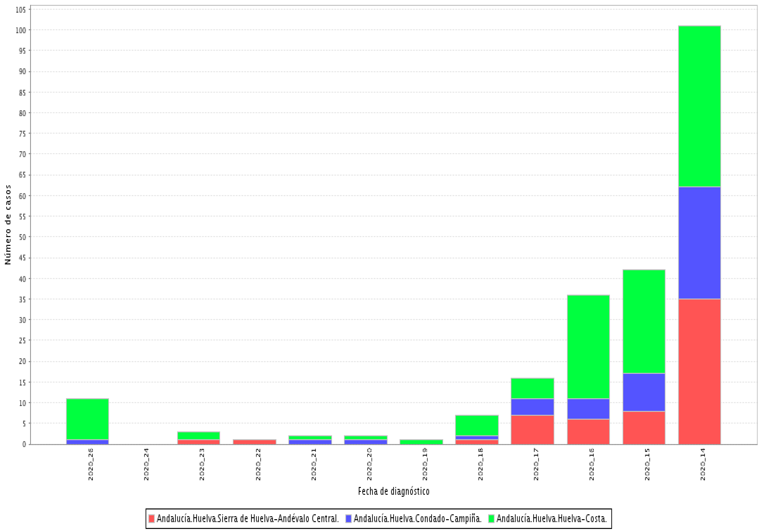
Task: Click green segment of 2020_18 bar
Action: tap(477, 425)
